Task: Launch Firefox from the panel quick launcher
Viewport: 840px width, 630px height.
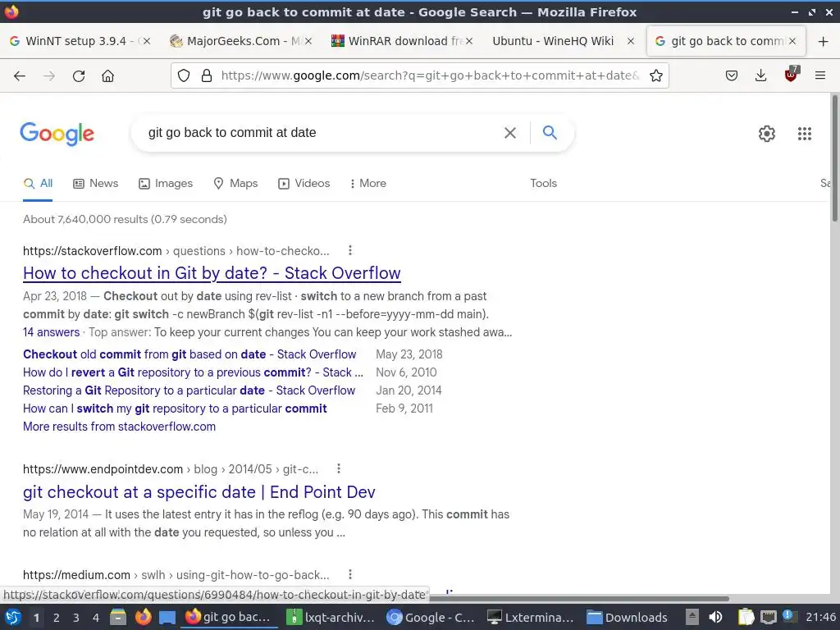Action: (143, 617)
